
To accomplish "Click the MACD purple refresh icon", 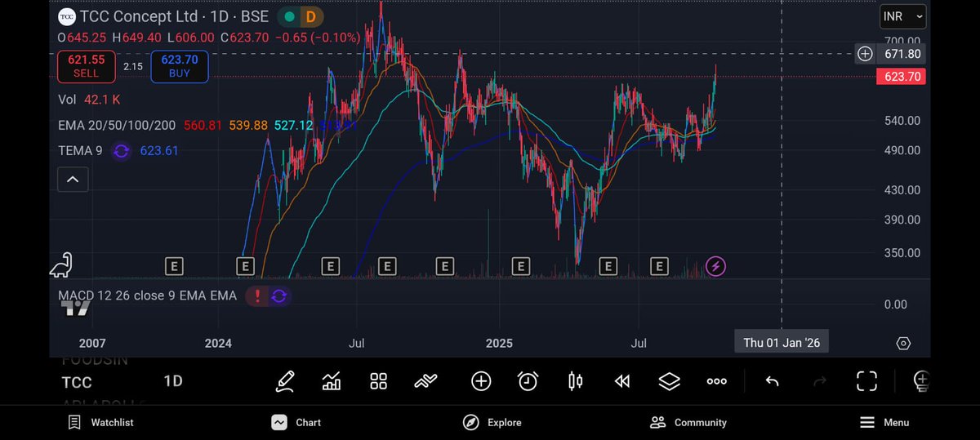I will click(x=278, y=296).
